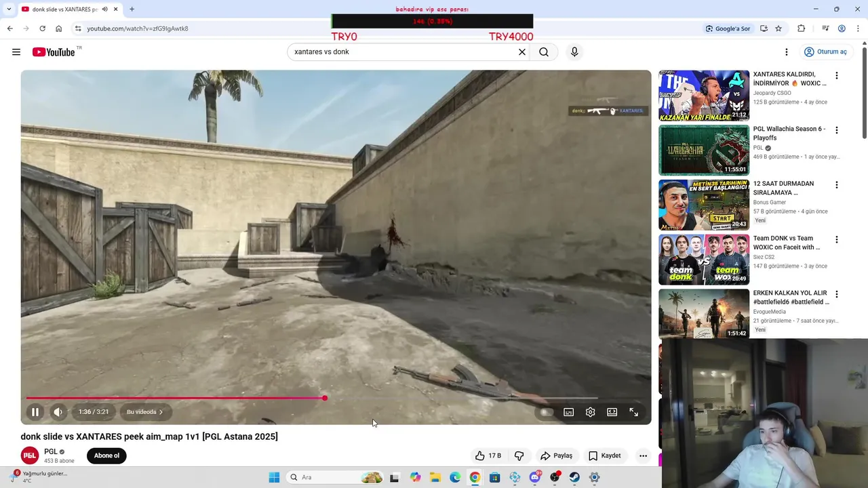Viewport: 868px width, 488px height.
Task: Open more actions menu beside Kaydet
Action: click(x=643, y=456)
